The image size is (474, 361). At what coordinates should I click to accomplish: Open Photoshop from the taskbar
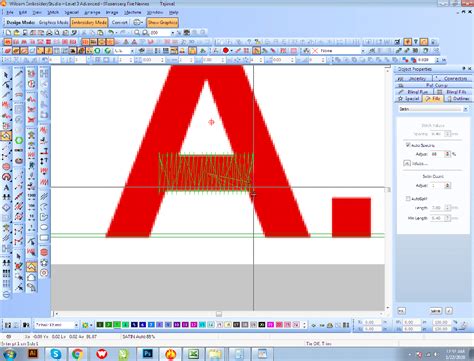(147, 354)
